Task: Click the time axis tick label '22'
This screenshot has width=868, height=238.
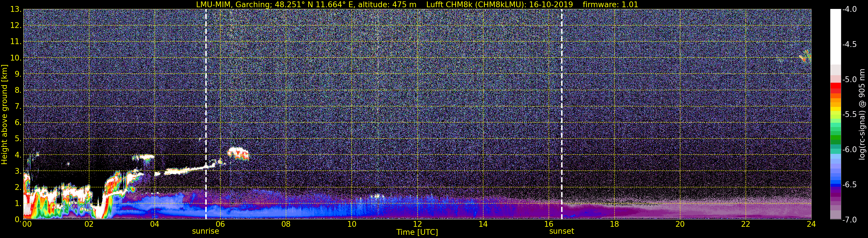Action: 746,224
